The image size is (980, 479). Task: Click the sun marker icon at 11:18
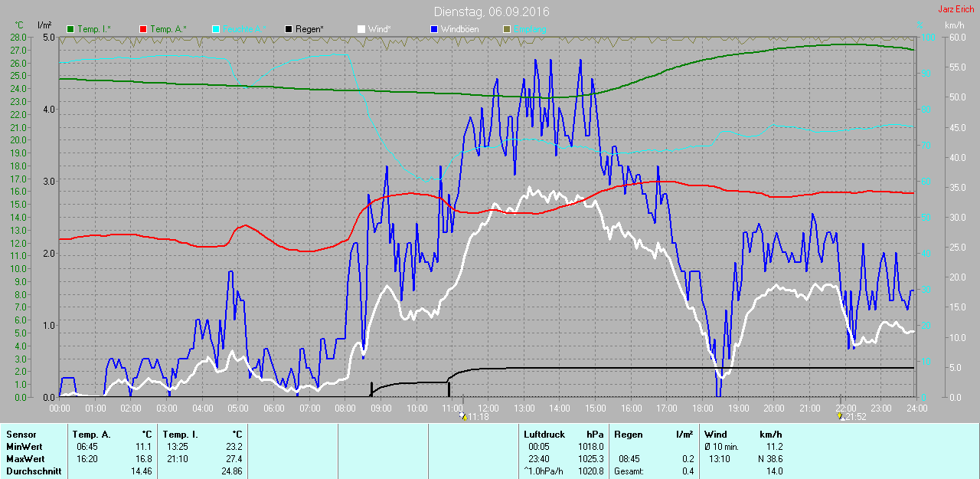click(462, 417)
